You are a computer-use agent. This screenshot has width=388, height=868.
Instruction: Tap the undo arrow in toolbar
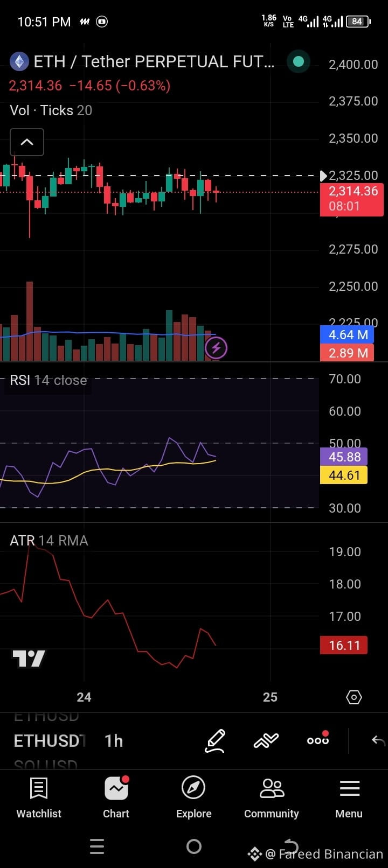click(378, 741)
